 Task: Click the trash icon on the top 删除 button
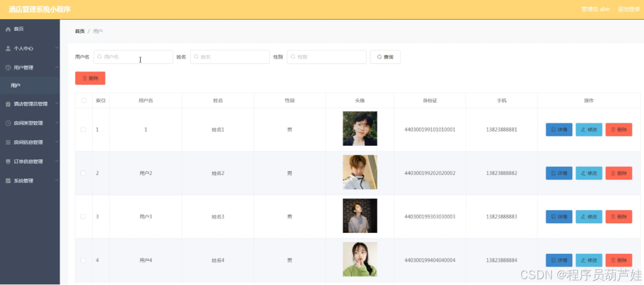pyautogui.click(x=84, y=78)
